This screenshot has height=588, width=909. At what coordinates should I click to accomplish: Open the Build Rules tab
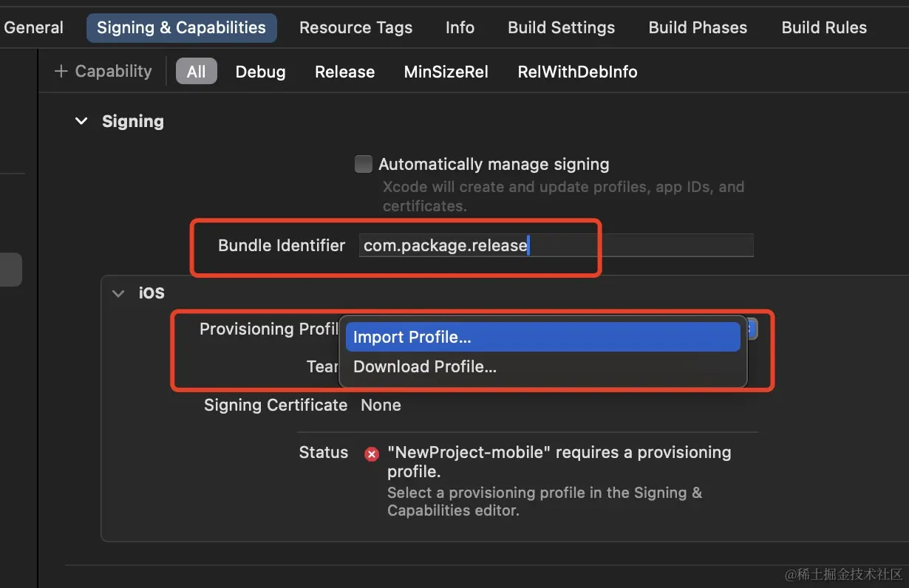(x=824, y=27)
